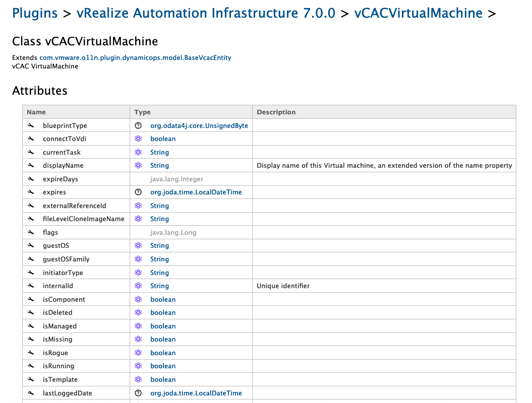Click the atom type icon for isComponent
Viewport: 532px width, 403px height.
[138, 300]
